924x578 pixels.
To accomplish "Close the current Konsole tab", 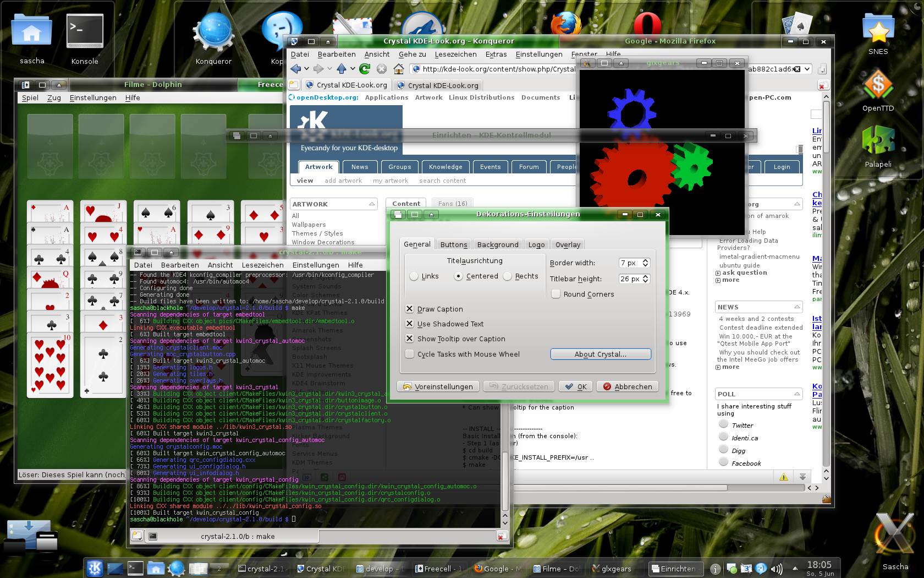I will 502,536.
